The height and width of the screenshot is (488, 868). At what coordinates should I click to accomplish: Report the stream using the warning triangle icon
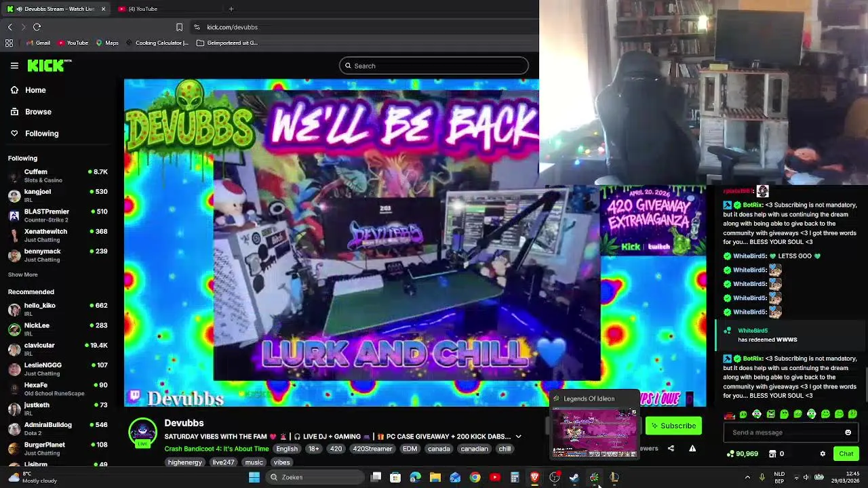click(x=692, y=448)
